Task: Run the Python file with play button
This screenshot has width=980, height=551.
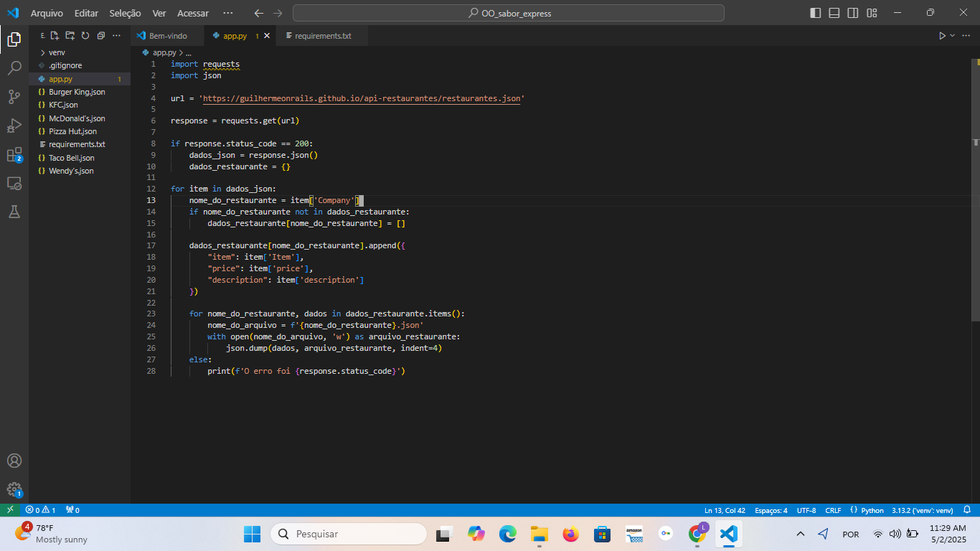Action: point(942,35)
